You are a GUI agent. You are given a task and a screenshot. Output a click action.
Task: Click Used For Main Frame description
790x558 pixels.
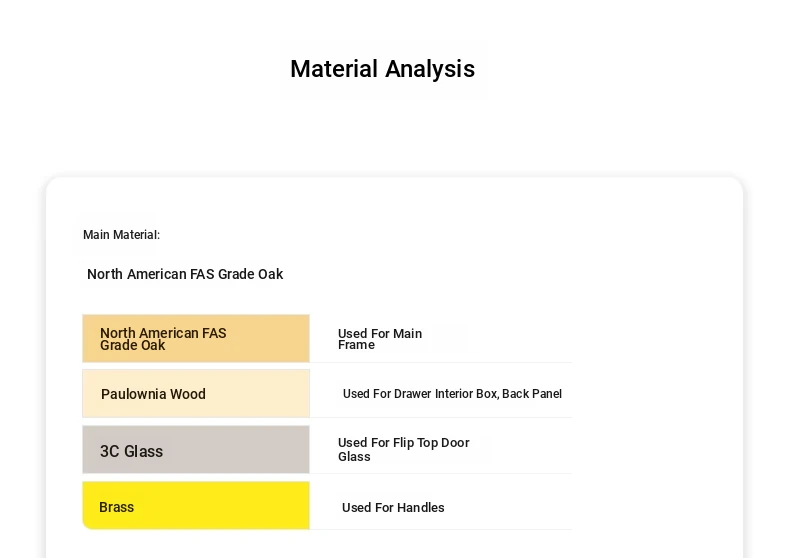tap(380, 339)
